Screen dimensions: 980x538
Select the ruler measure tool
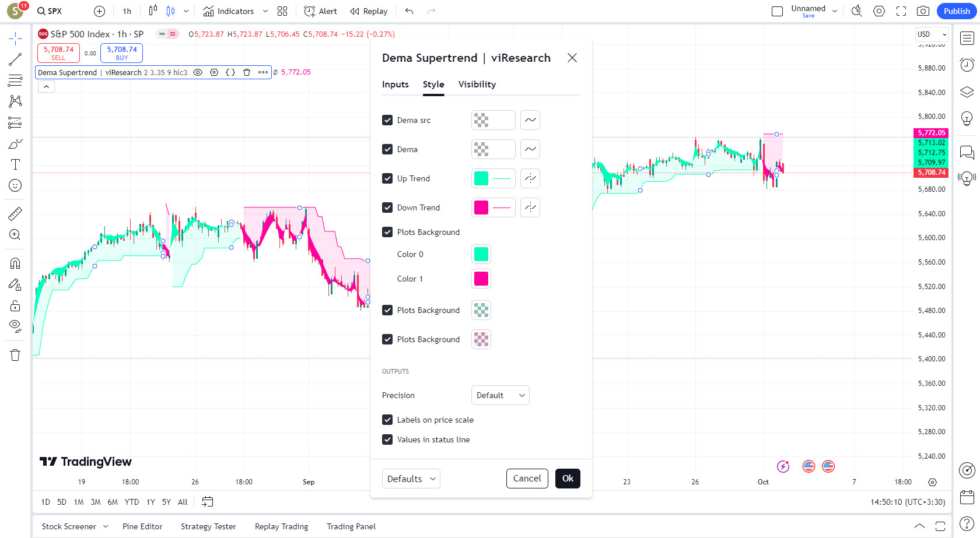click(x=15, y=214)
